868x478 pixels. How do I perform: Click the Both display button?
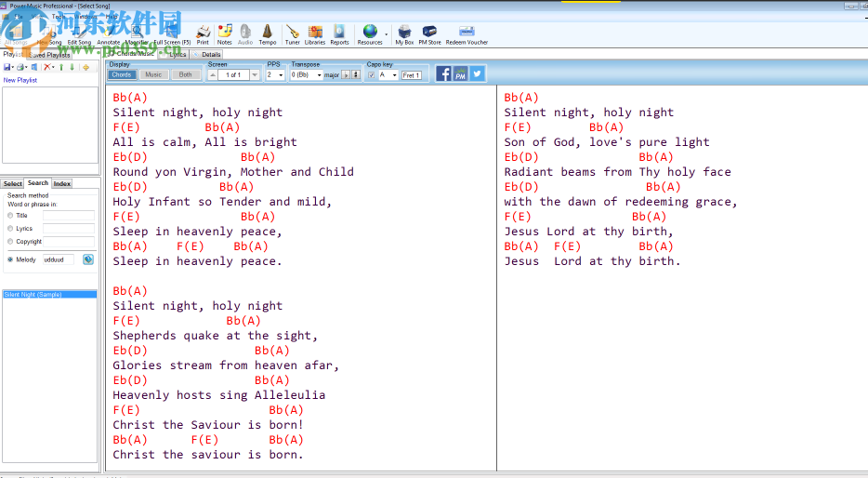[x=186, y=75]
